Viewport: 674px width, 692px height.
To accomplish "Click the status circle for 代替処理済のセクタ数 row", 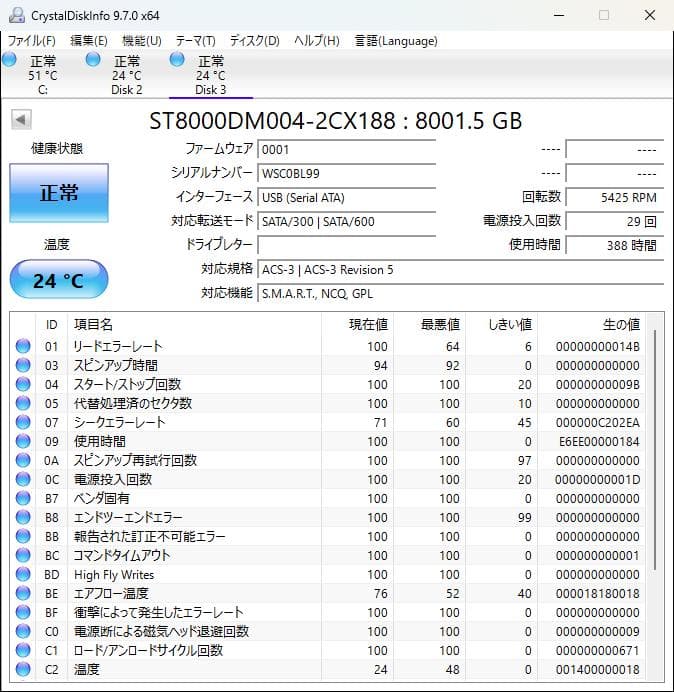I will pos(23,403).
